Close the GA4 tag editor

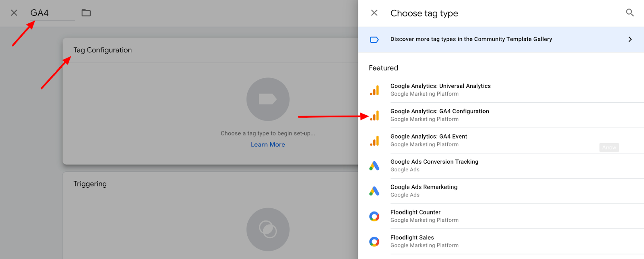[14, 13]
